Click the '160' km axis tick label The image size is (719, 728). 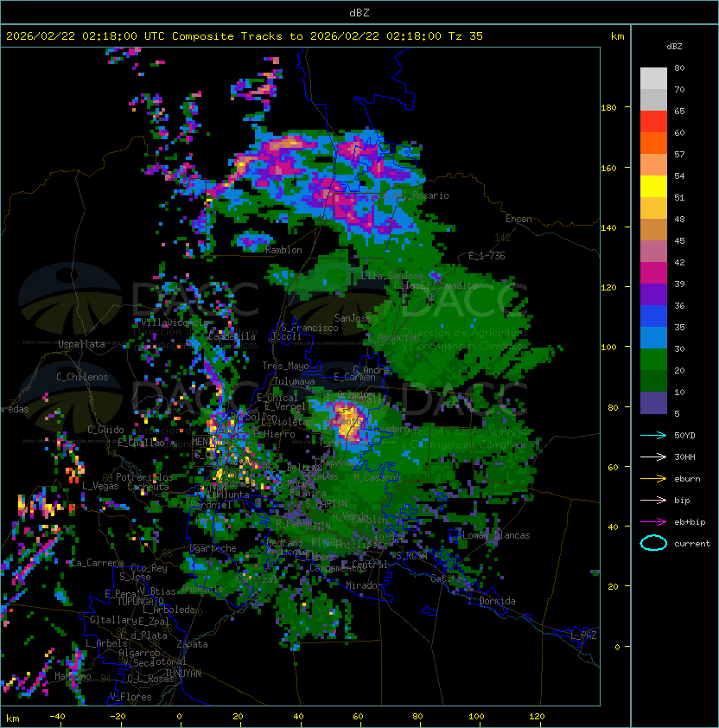pos(608,168)
